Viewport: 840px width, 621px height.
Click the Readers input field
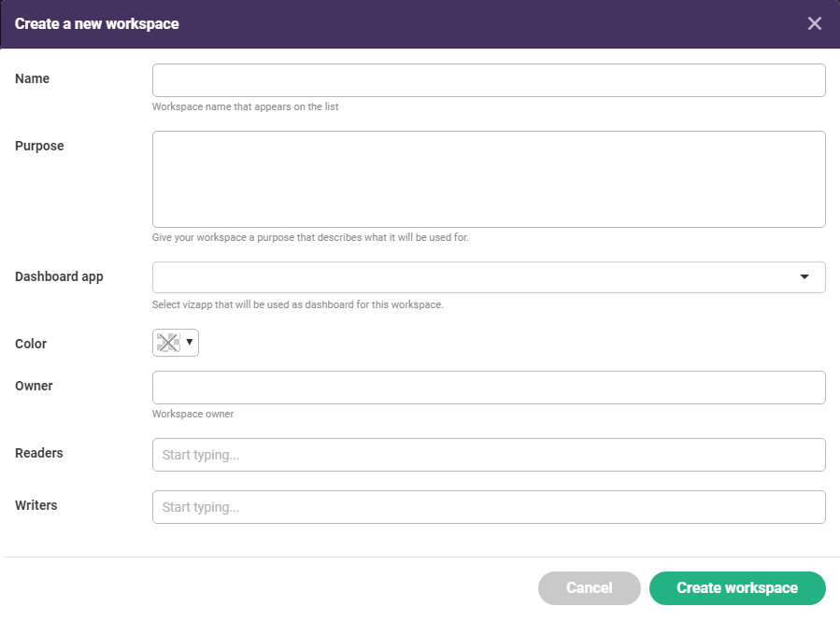click(x=489, y=455)
